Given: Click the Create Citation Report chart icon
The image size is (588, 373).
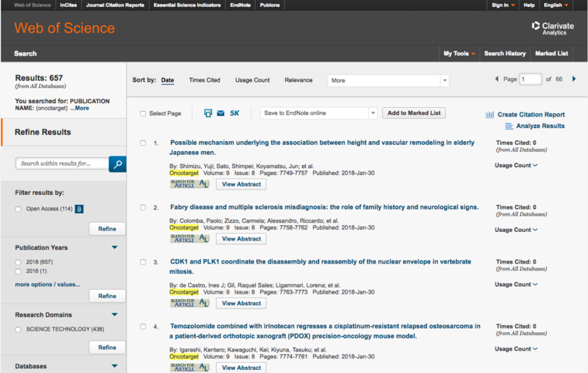Looking at the screenshot, I should point(489,115).
